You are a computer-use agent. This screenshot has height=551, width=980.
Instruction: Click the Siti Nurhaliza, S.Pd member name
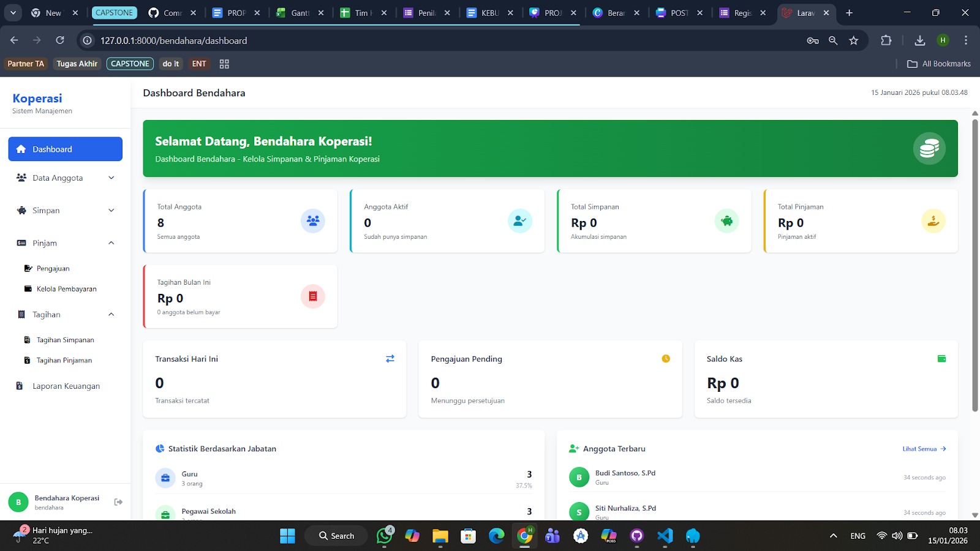625,508
